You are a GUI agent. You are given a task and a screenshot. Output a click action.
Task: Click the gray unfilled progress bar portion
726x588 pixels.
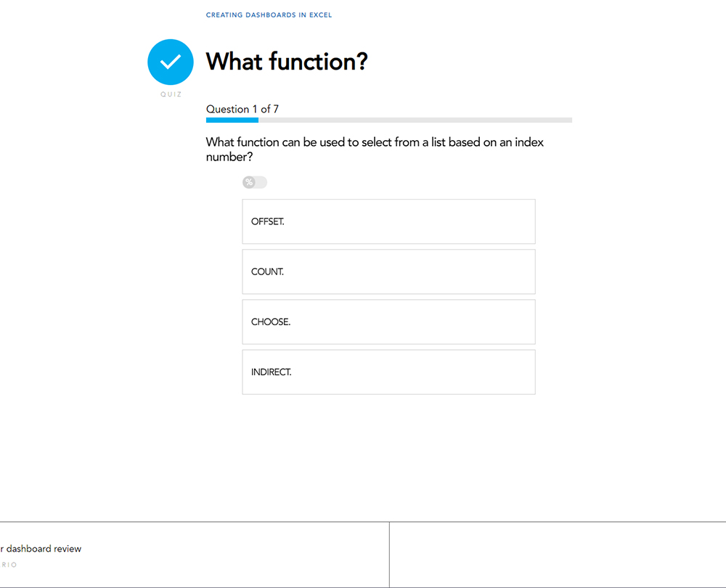click(x=415, y=120)
